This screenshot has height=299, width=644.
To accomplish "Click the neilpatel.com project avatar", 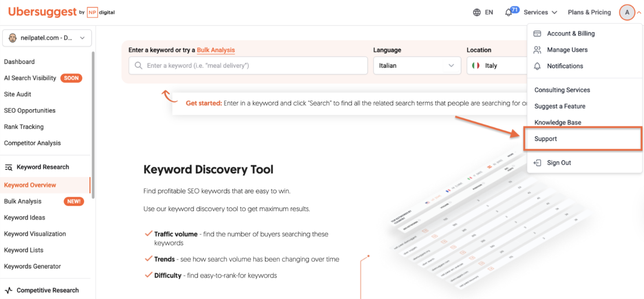I will click(13, 38).
